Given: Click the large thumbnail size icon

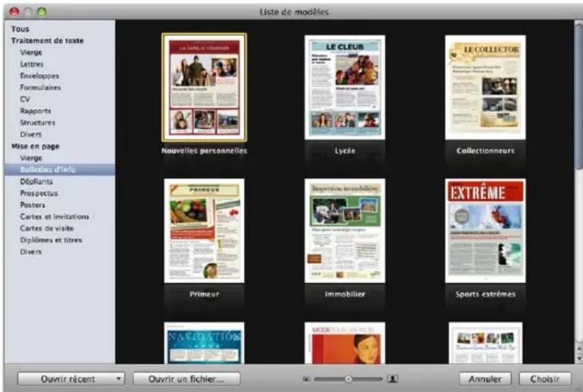Looking at the screenshot, I should [393, 379].
